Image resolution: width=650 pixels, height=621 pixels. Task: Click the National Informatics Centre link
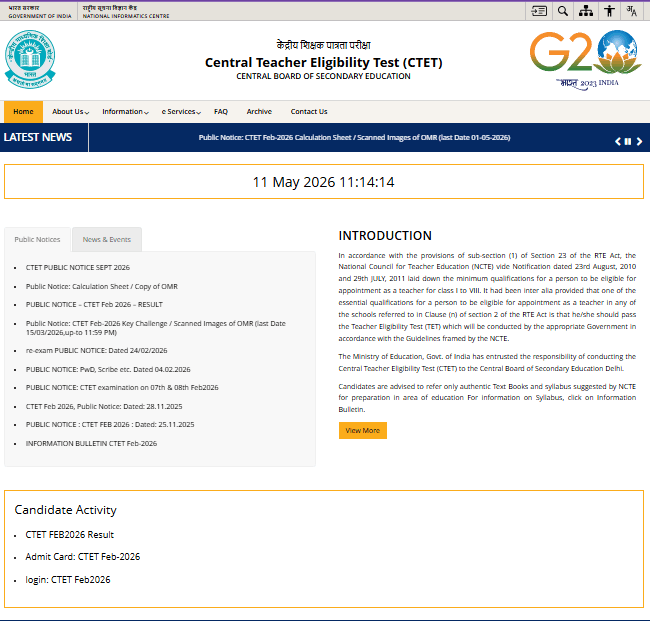pos(126,12)
